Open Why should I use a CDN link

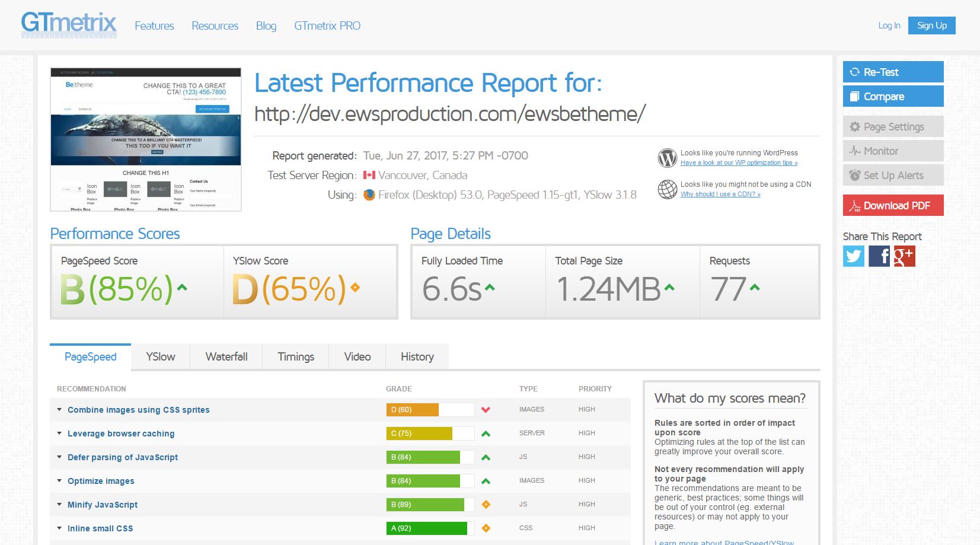click(720, 194)
